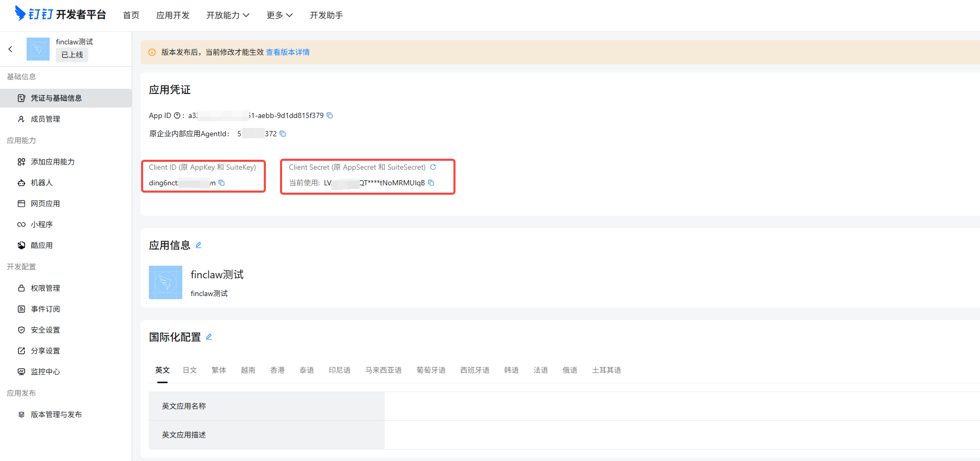Open 应用开发 in the top navigation
980x461 pixels.
tap(173, 15)
